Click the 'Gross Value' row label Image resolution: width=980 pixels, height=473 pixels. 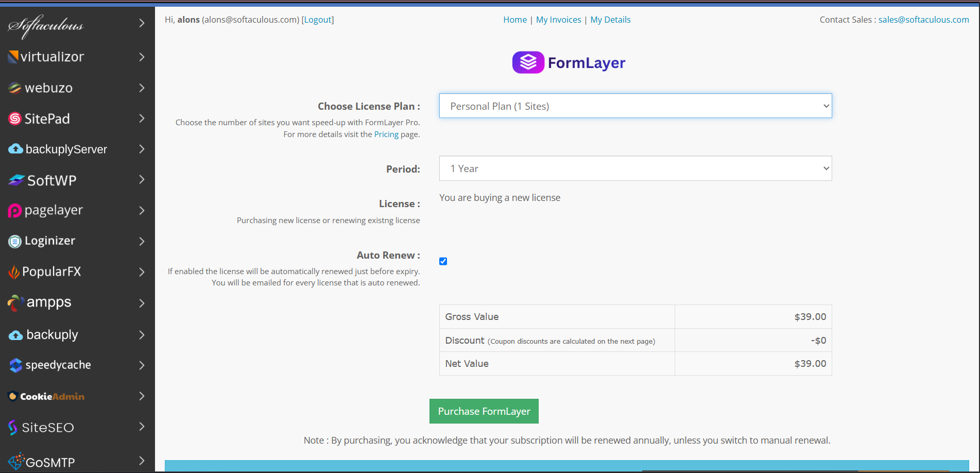(472, 316)
